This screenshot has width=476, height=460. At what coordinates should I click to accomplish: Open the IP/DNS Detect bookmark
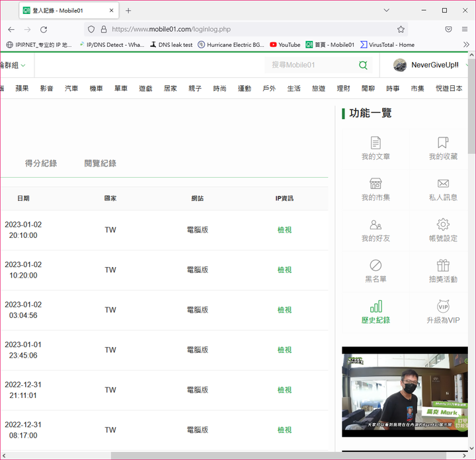pos(112,44)
